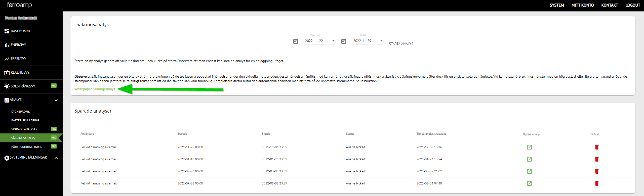Open Starttid date dropdown arrow
The height and width of the screenshot is (196, 644).
(333, 41)
